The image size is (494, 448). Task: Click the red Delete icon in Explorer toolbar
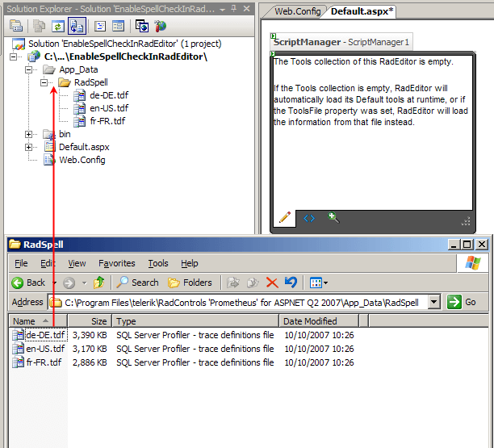[272, 283]
